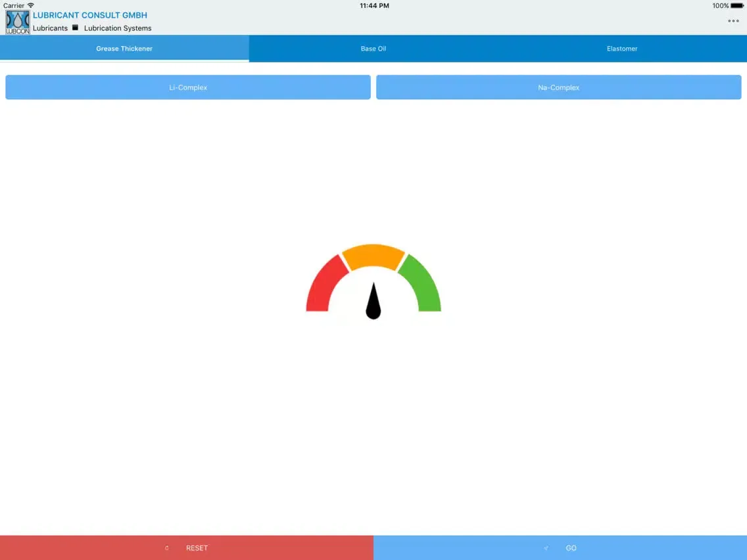Image resolution: width=747 pixels, height=560 pixels.
Task: Switch to the Elastomer tab
Action: pos(621,48)
